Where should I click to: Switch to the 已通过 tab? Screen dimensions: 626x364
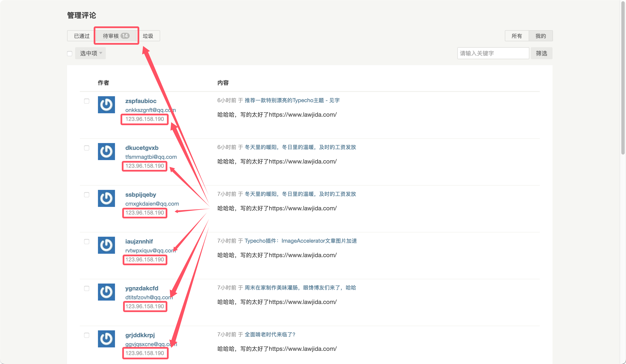[82, 36]
